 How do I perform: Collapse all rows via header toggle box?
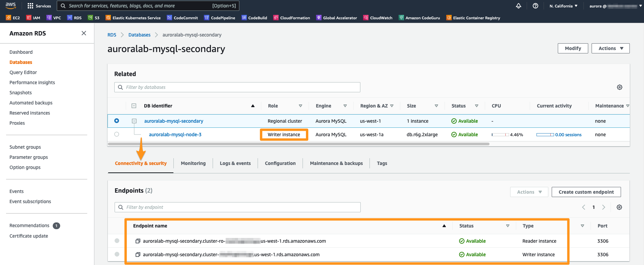coord(134,106)
